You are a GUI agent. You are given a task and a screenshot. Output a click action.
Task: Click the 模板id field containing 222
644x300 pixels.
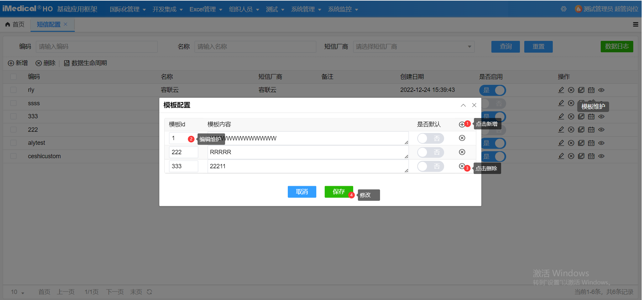[x=183, y=152]
